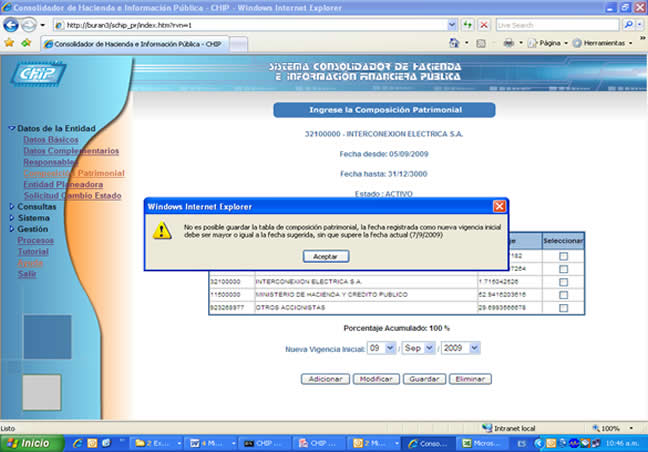Tick the first visible Seleccionar checkbox
648x452 pixels.
click(x=563, y=256)
